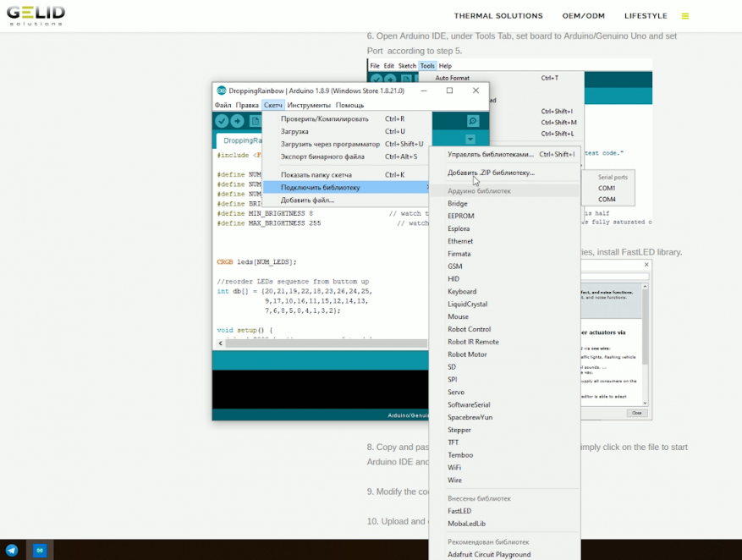
Task: Click COM4 in website screenshot
Action: (607, 199)
